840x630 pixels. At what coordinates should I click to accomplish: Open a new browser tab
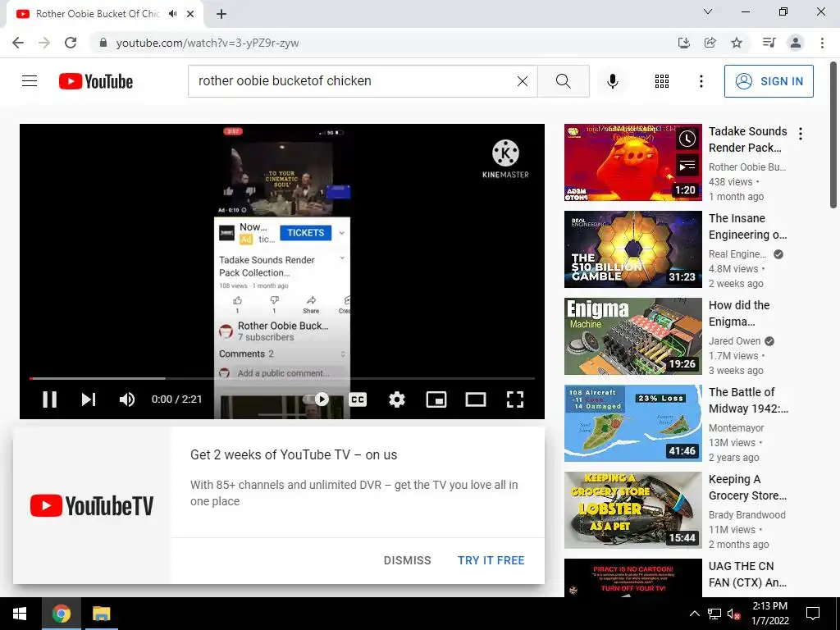point(221,14)
